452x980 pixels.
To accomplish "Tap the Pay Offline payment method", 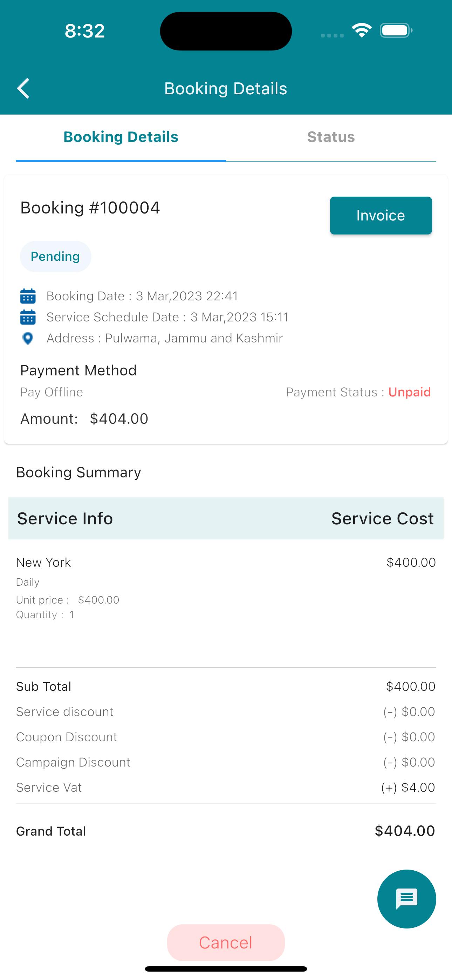I will coord(52,392).
